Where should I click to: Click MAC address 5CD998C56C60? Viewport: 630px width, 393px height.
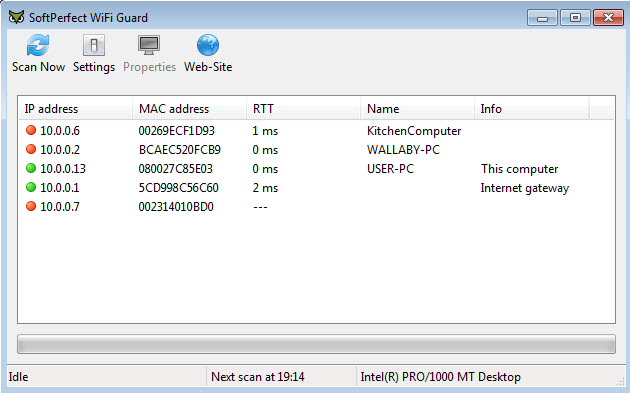point(178,187)
